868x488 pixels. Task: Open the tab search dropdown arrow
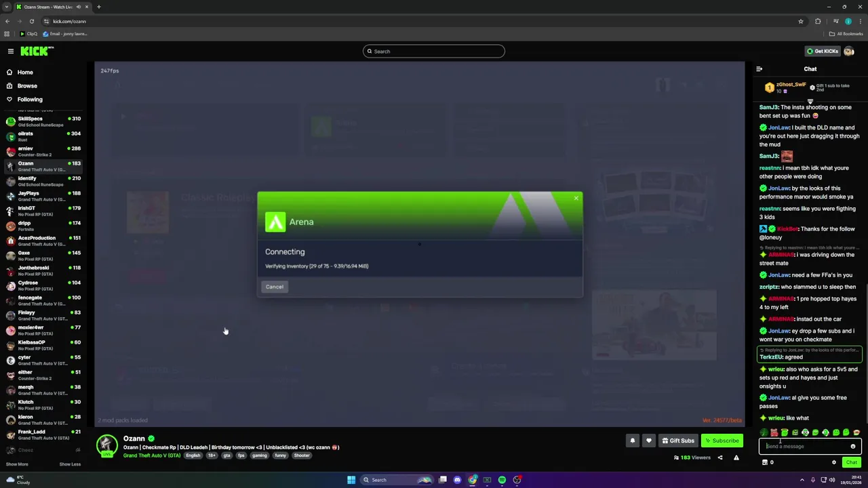(6, 7)
